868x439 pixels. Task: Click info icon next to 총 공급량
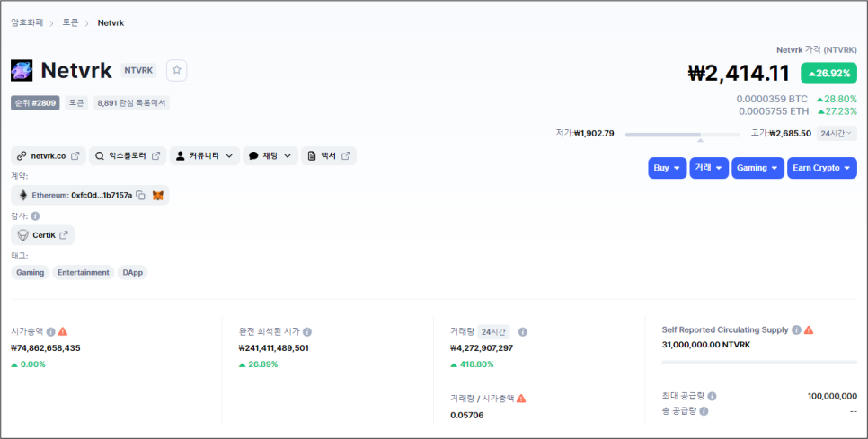pyautogui.click(x=704, y=411)
